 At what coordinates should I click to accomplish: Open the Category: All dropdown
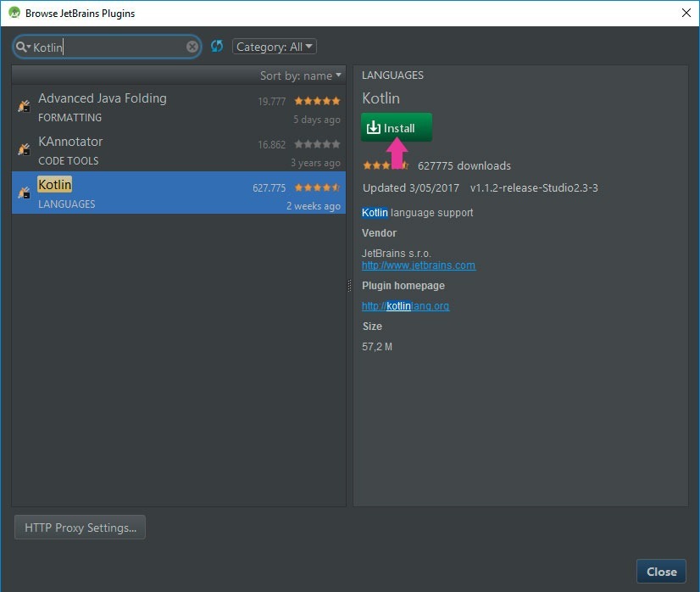(274, 47)
